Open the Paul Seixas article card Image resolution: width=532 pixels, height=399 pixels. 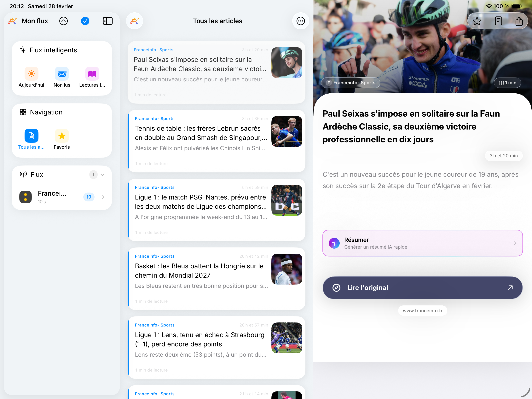217,72
